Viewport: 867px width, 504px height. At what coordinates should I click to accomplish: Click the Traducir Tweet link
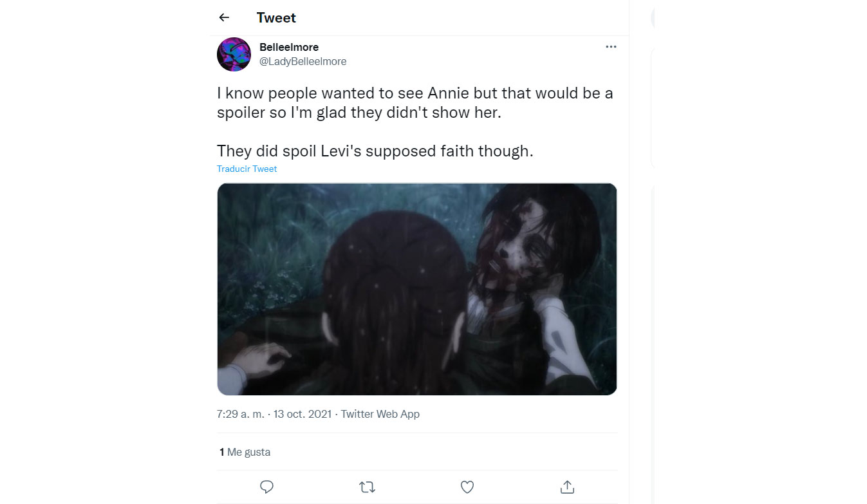pyautogui.click(x=247, y=169)
